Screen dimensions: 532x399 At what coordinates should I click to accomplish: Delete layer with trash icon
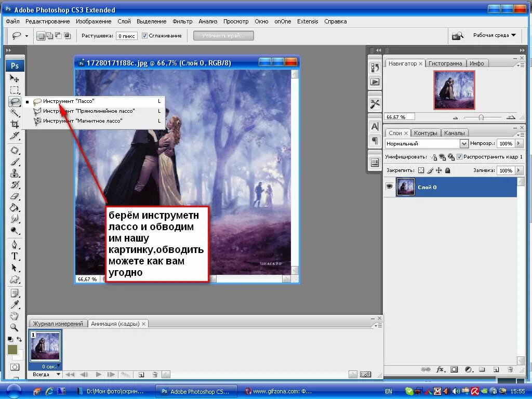coord(510,369)
